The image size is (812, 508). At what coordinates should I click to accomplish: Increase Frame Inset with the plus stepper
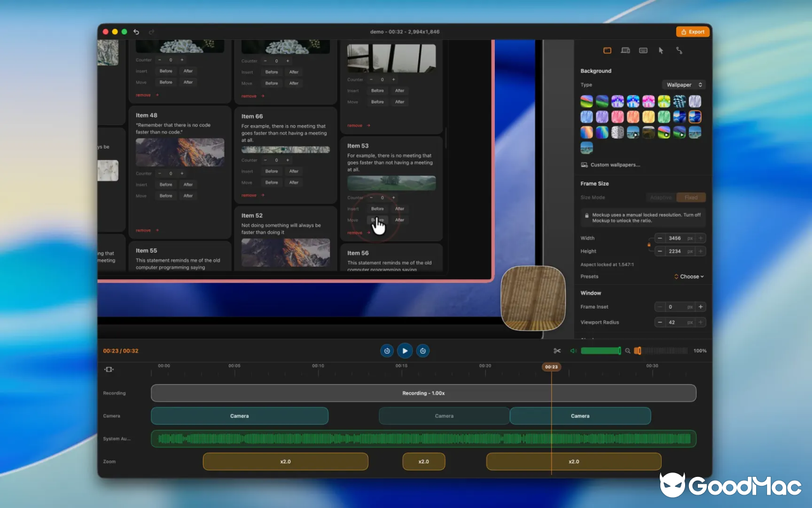point(701,307)
